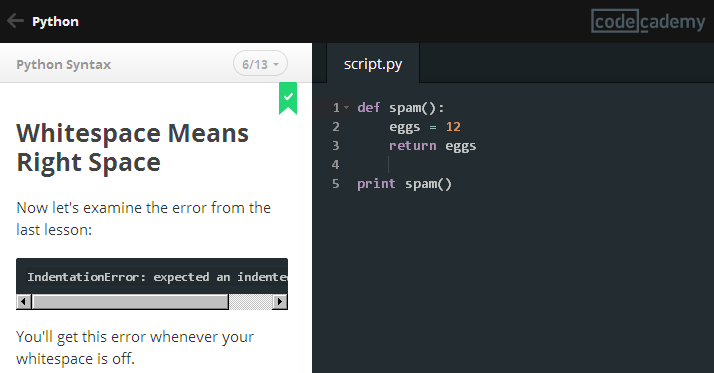Click the back arrow icon

click(x=15, y=20)
